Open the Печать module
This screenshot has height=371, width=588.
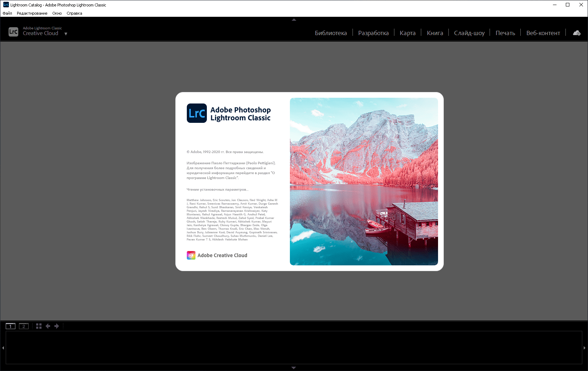(505, 33)
